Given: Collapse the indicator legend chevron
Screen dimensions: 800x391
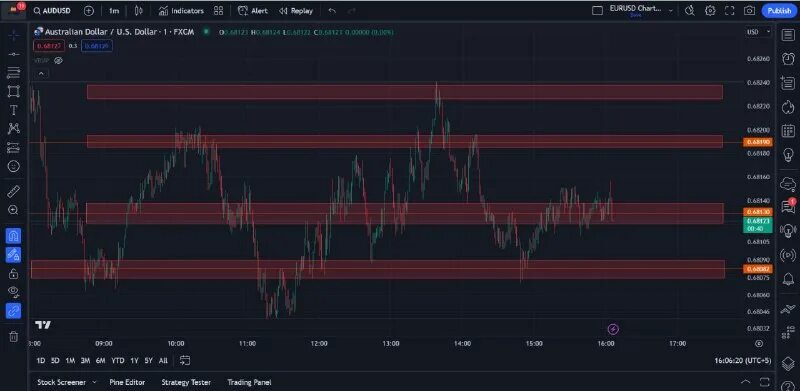Looking at the screenshot, I should pyautogui.click(x=41, y=74).
